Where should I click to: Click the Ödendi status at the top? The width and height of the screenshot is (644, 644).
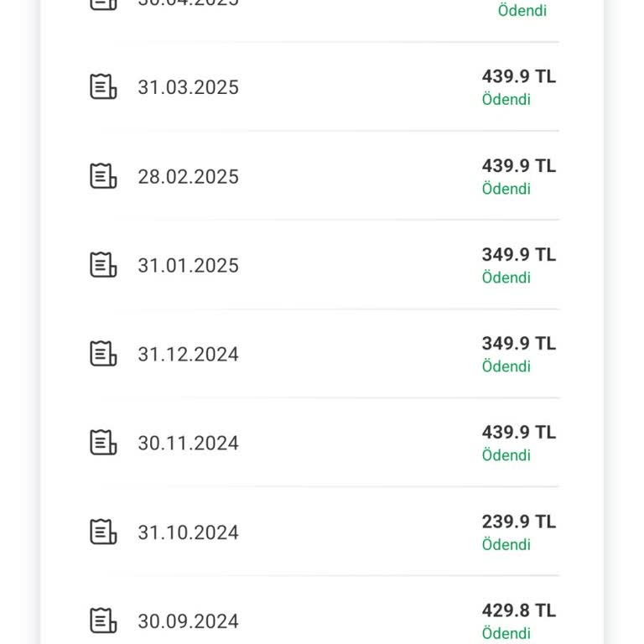(x=522, y=11)
